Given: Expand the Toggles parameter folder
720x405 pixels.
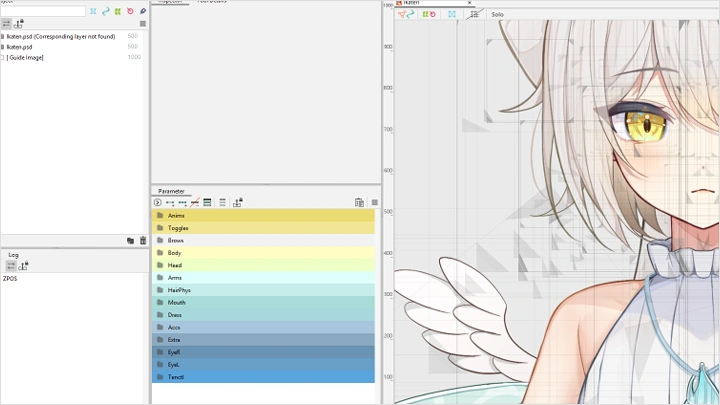Looking at the screenshot, I should [263, 228].
